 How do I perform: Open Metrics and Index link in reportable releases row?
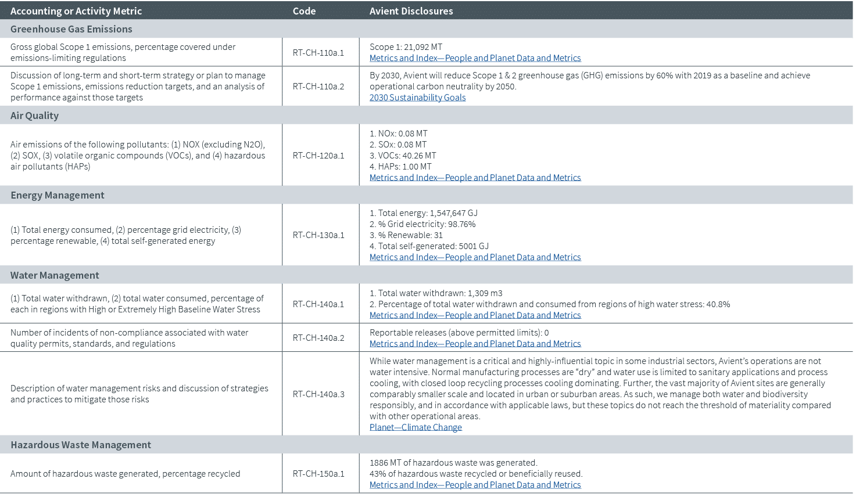pos(475,343)
